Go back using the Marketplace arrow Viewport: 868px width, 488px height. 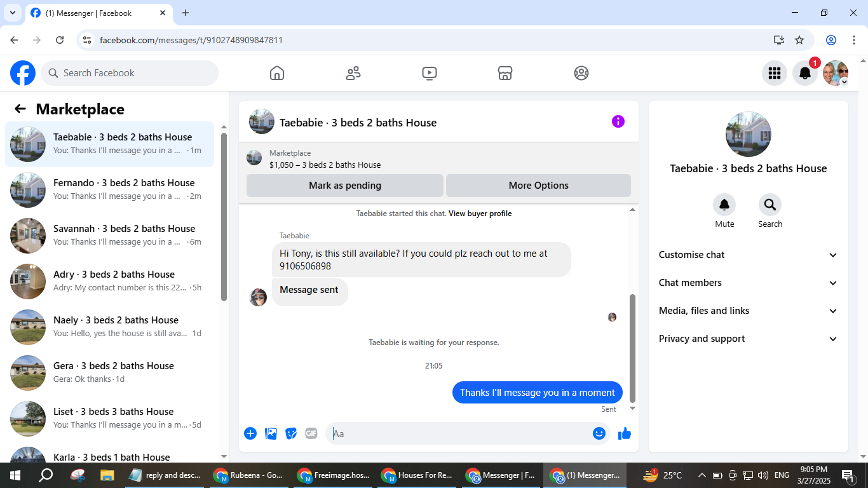click(20, 109)
